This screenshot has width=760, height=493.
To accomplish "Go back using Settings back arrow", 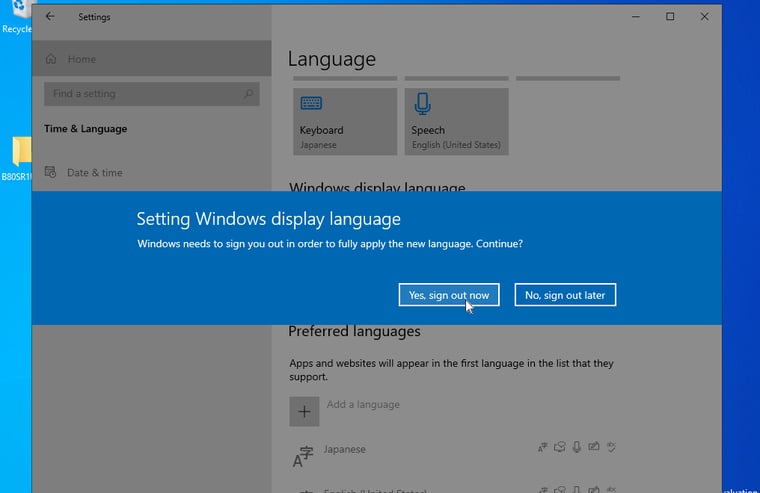I will pyautogui.click(x=50, y=16).
